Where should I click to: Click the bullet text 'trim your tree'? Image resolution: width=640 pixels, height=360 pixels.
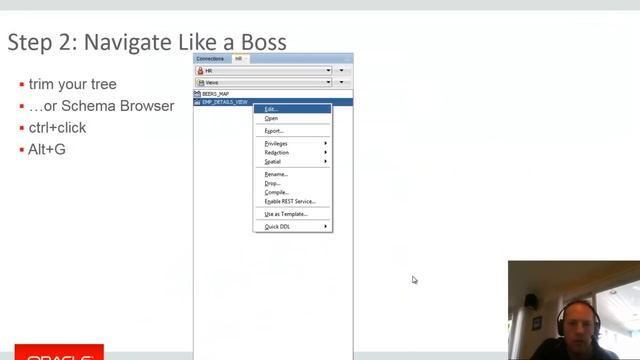[73, 84]
